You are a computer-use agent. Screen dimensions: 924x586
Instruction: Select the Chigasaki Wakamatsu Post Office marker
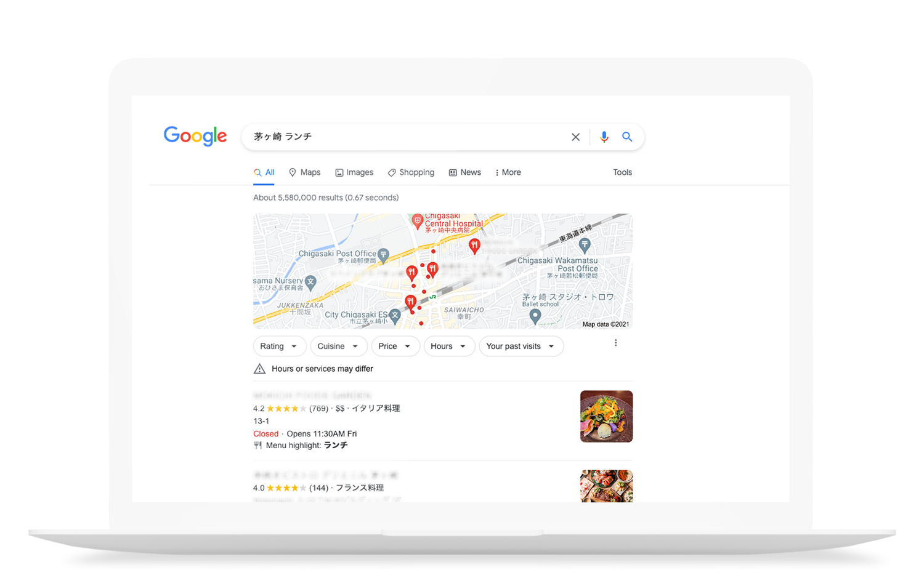pyautogui.click(x=585, y=246)
